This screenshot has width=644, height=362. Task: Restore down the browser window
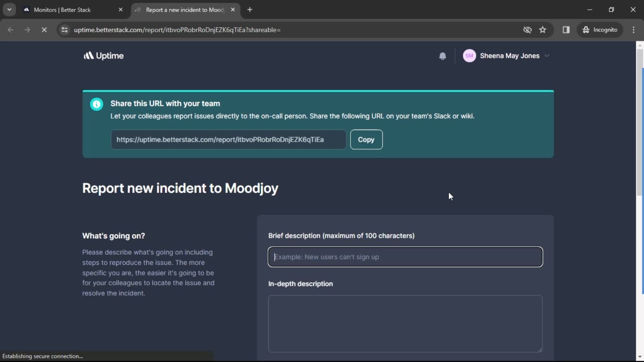611,10
